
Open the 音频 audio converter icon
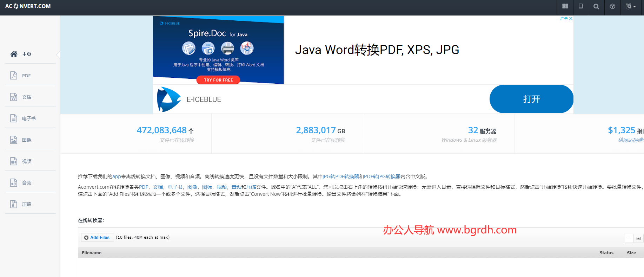pyautogui.click(x=14, y=183)
